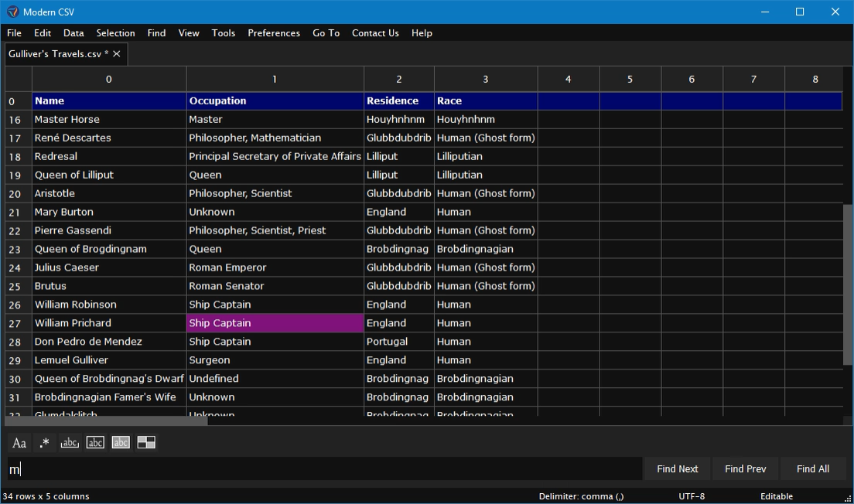Toggle the whole word (underlined abc) option
The image size is (854, 504).
tap(70, 442)
